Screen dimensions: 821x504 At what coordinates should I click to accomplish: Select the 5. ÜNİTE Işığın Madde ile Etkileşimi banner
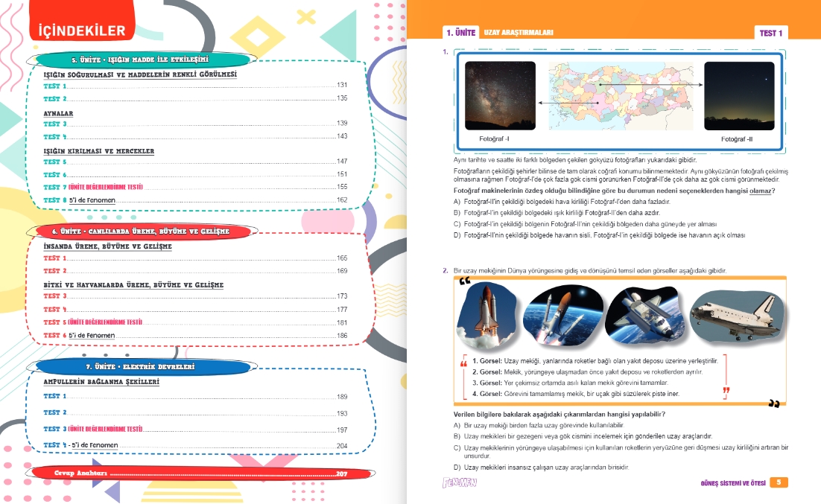140,60
